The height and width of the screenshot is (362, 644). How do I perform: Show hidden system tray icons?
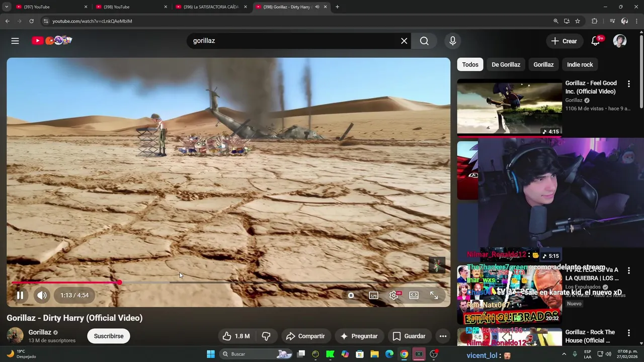[564, 354]
